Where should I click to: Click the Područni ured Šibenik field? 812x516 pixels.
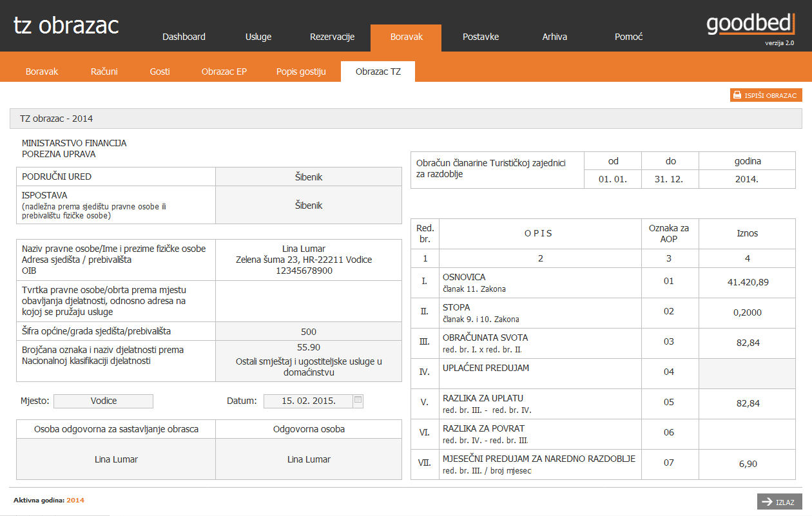(x=308, y=177)
